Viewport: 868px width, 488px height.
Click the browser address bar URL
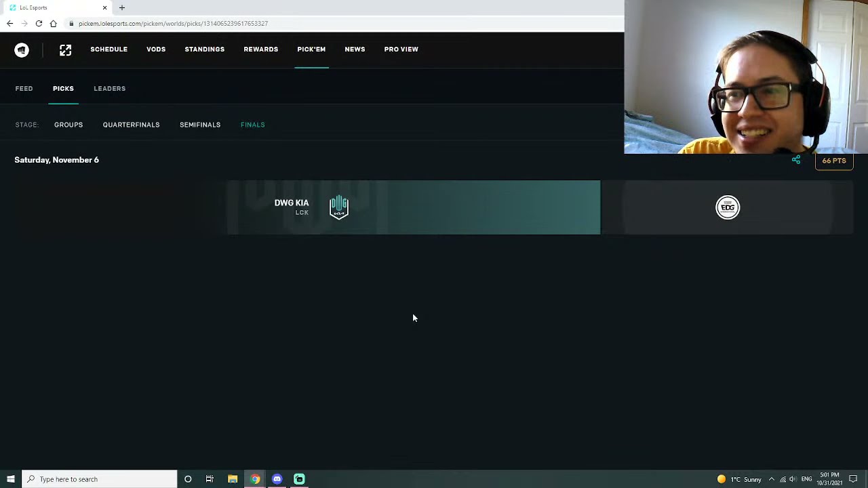[173, 24]
